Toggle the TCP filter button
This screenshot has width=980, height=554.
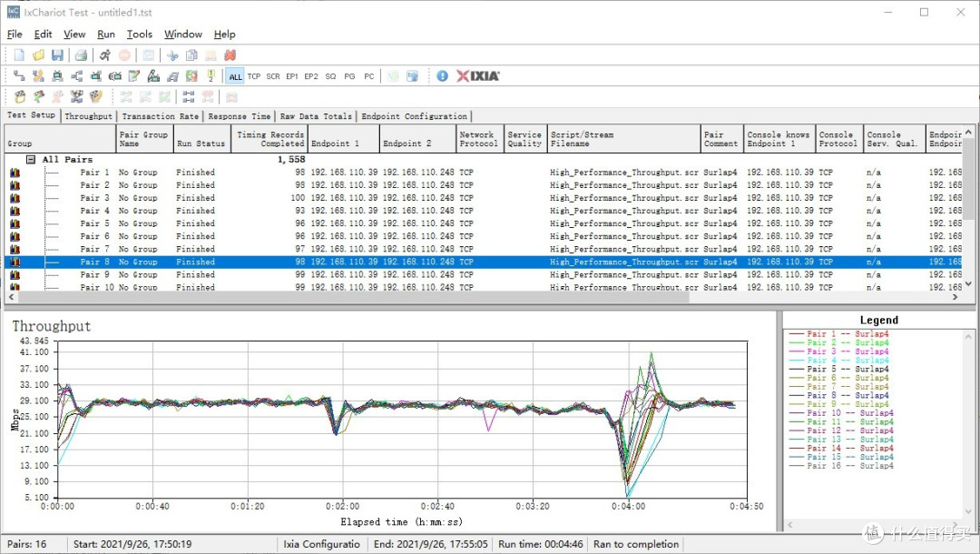point(254,76)
